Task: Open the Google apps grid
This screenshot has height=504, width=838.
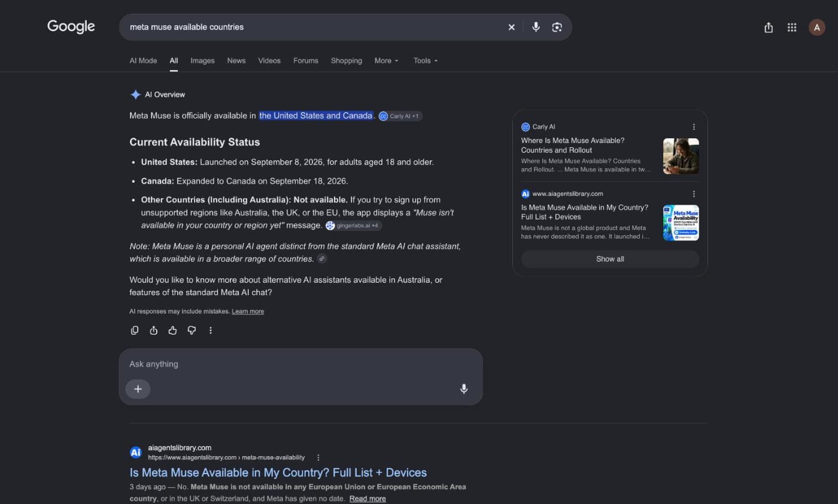Action: 792,27
